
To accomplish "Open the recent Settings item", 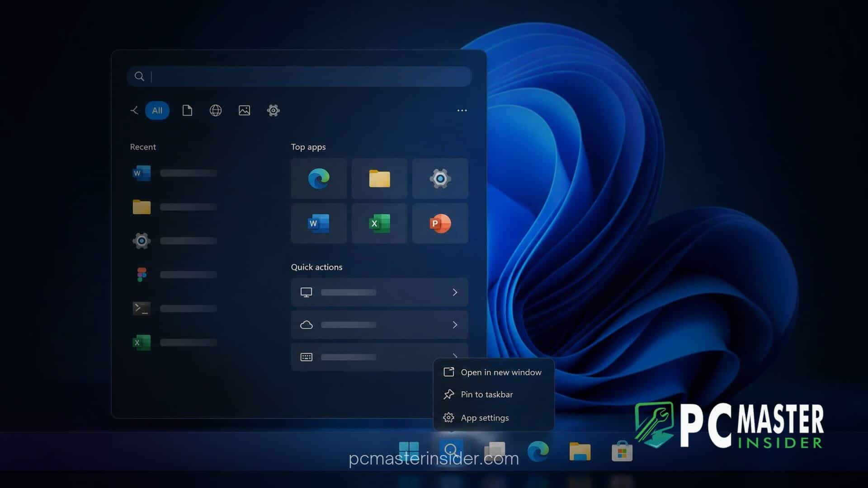I will [175, 241].
